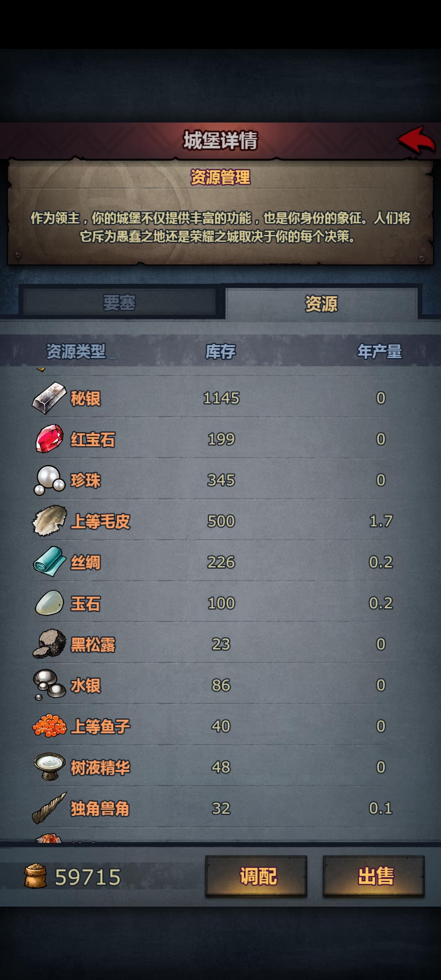Tap the red back arrow icon
This screenshot has height=980, width=441.
(417, 140)
